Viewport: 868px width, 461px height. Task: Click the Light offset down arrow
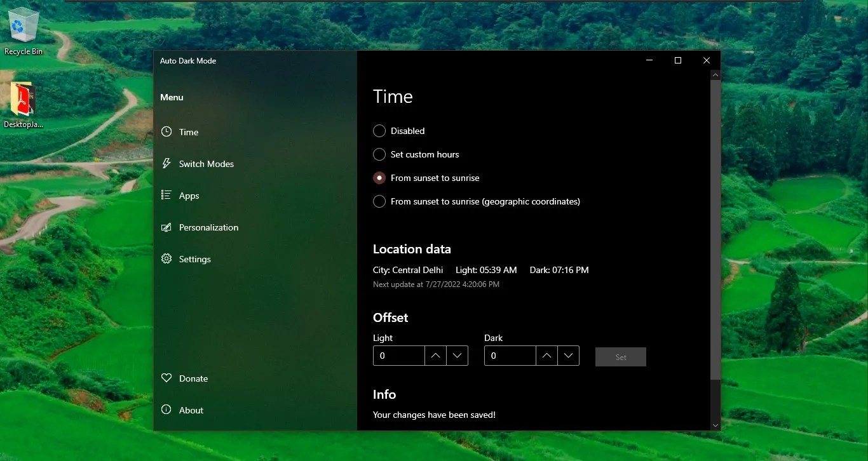[x=458, y=356]
